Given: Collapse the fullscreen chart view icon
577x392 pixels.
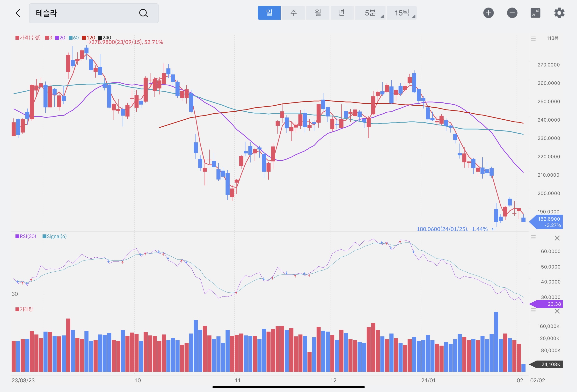Looking at the screenshot, I should tap(535, 13).
